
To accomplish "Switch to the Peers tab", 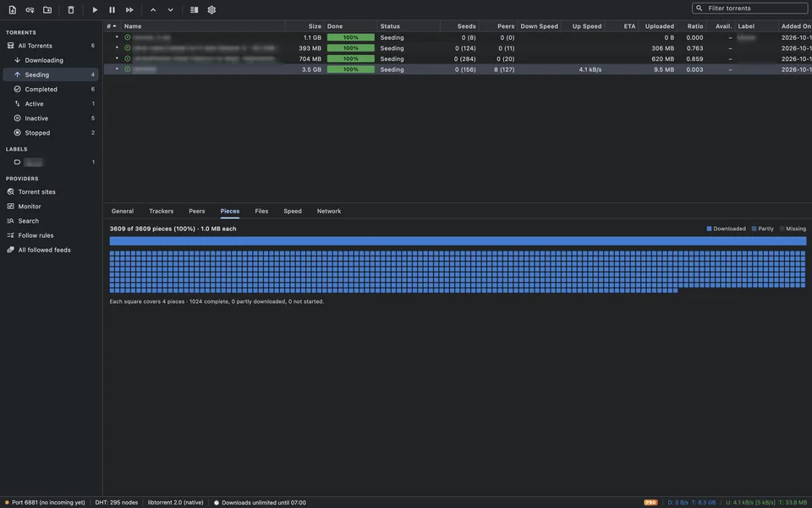I will tap(197, 211).
